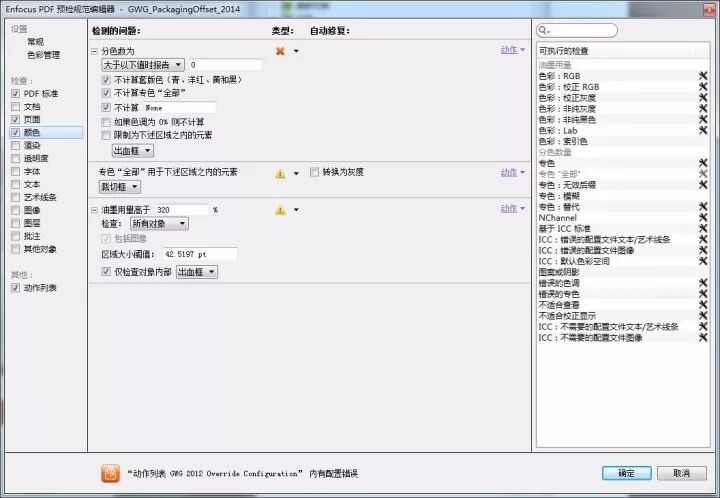This screenshot has width=720, height=498.
Task: Collapse the 分色数为 section
Action: [x=95, y=51]
